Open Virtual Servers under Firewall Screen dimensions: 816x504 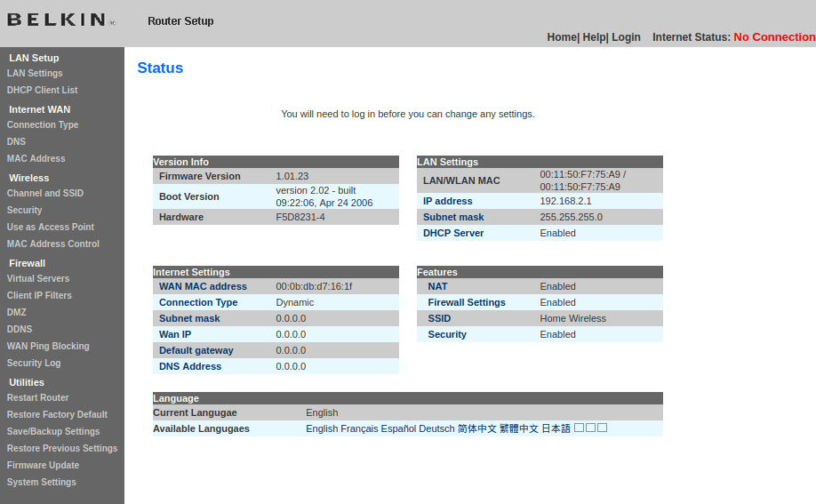point(38,279)
